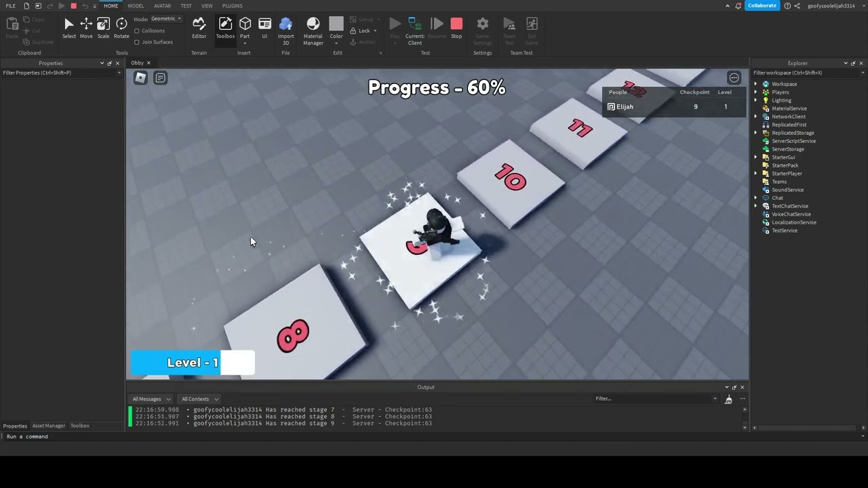The image size is (868, 488).
Task: Switch to the Asset Manager tab
Action: point(49,426)
